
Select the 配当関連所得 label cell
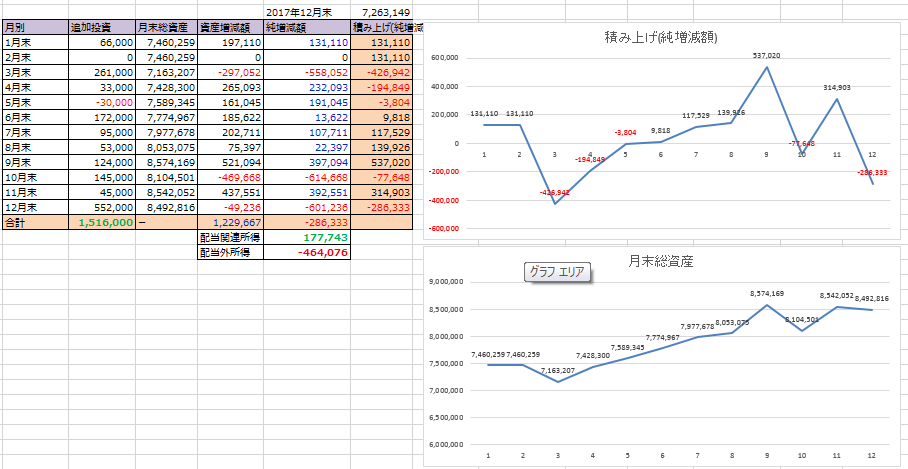pos(230,238)
